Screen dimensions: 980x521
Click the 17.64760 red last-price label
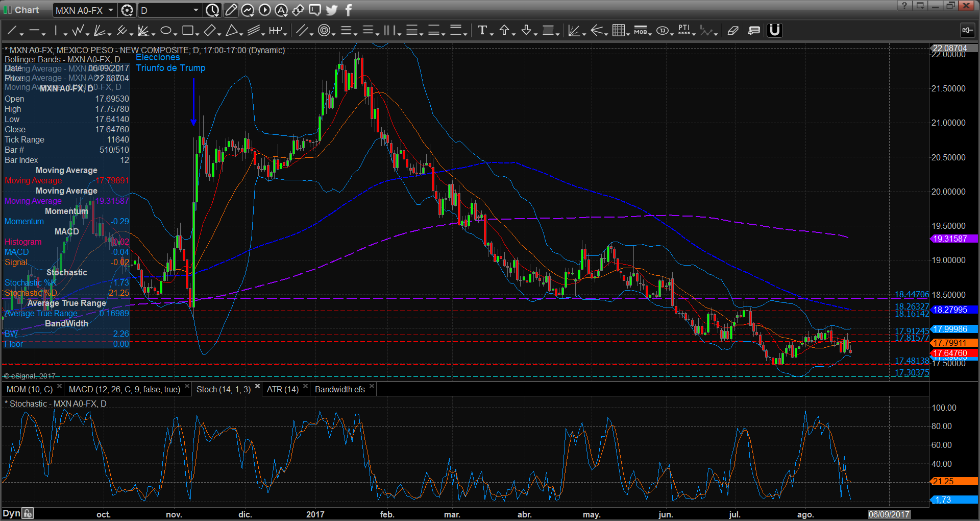954,353
